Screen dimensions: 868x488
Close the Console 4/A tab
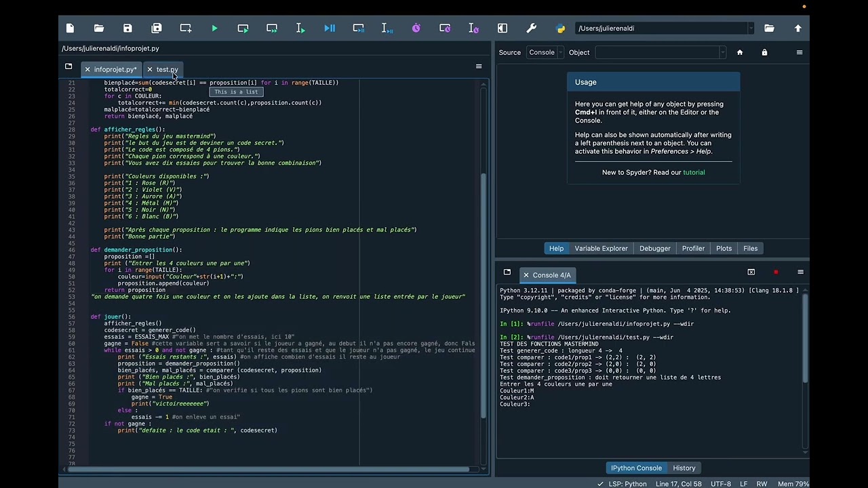pos(526,275)
